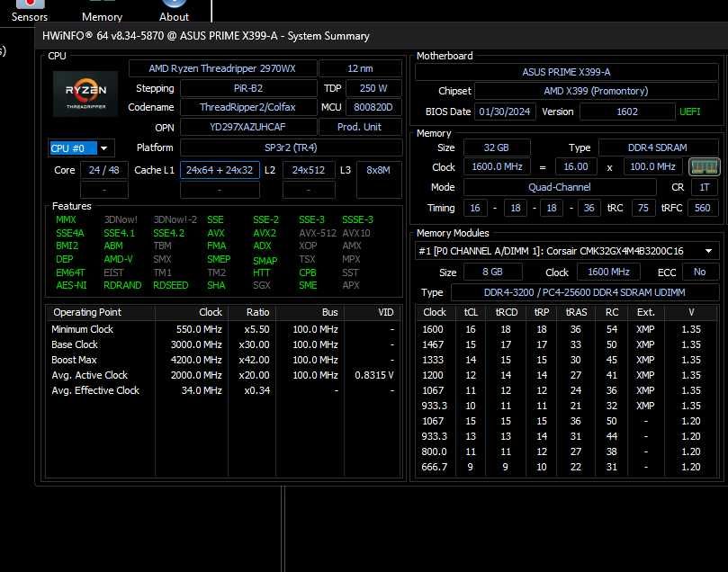This screenshot has height=572, width=728.
Task: Click the green UEFI label
Action: pyautogui.click(x=690, y=112)
